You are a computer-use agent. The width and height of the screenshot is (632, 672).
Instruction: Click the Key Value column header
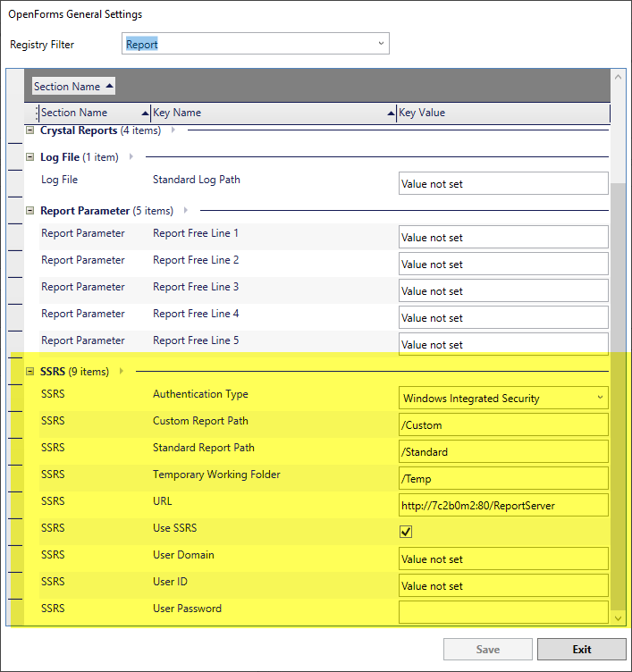[501, 113]
